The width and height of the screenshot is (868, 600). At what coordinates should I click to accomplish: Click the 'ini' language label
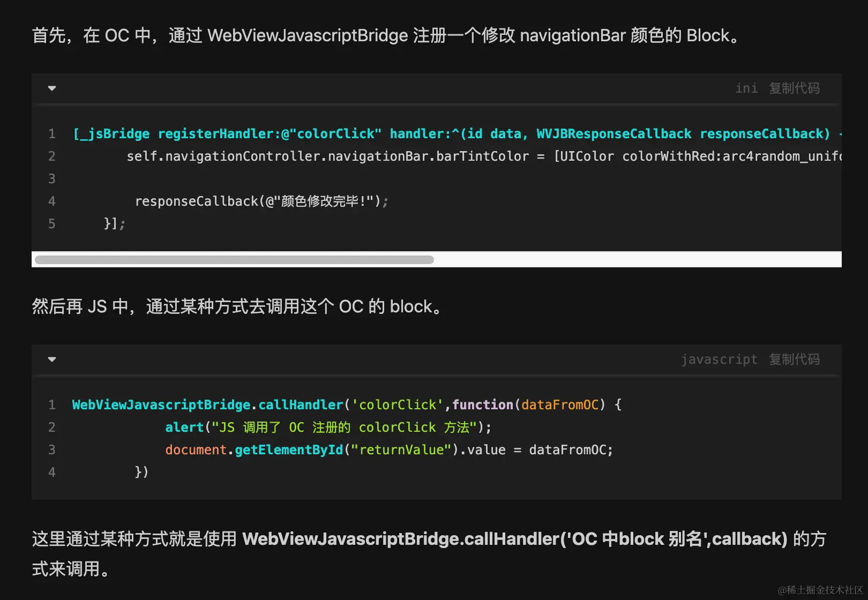tap(746, 88)
